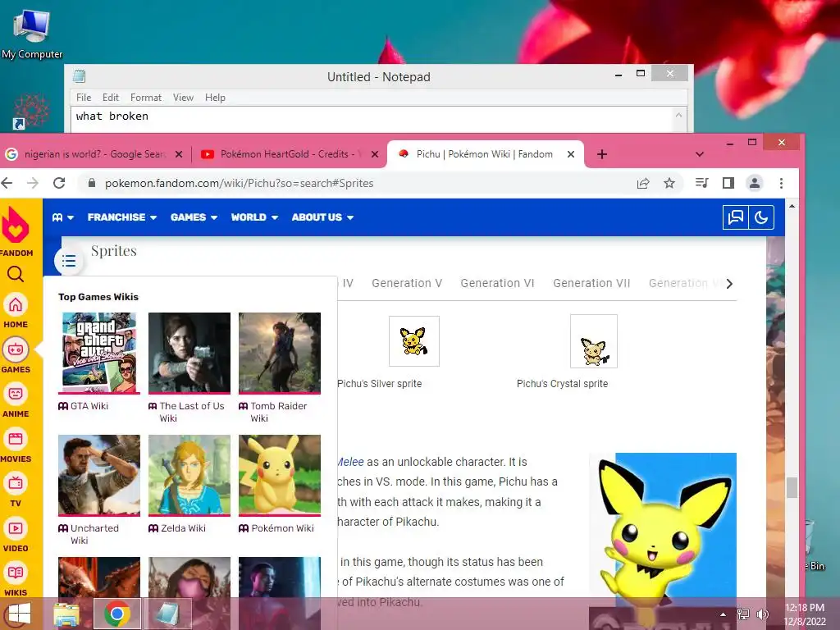
Task: Click the site lock icon in address bar
Action: click(x=92, y=183)
